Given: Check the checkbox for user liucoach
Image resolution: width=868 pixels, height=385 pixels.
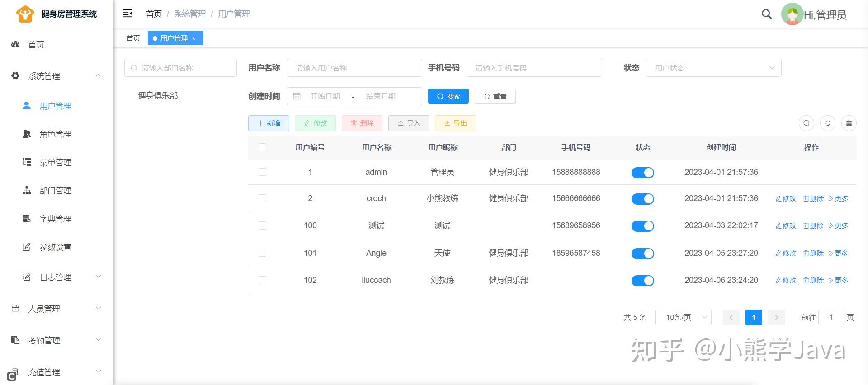Looking at the screenshot, I should [262, 280].
